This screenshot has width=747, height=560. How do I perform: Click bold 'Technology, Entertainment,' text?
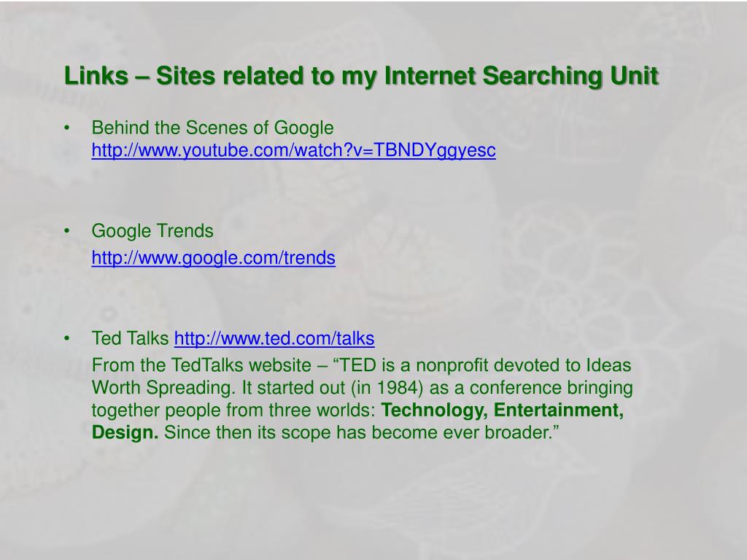[x=503, y=410]
